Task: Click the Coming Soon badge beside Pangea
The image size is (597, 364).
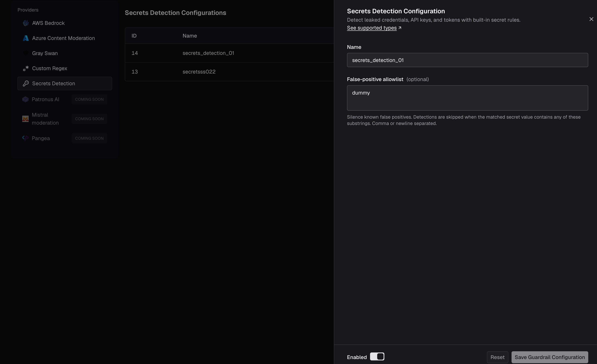Action: click(x=89, y=138)
